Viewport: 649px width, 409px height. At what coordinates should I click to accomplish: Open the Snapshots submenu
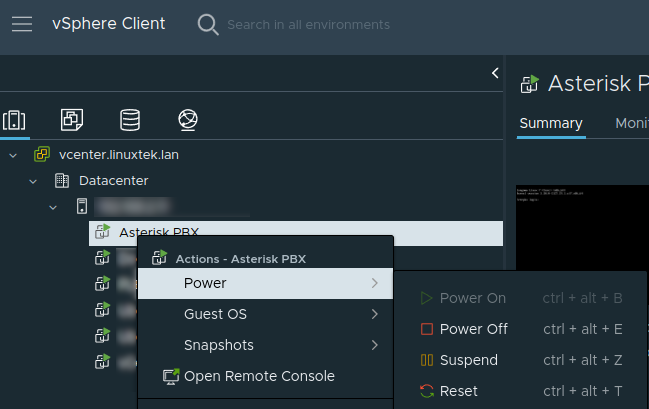coord(265,345)
